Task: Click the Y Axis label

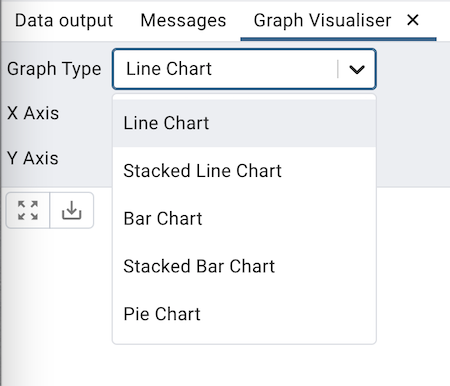Action: click(33, 158)
